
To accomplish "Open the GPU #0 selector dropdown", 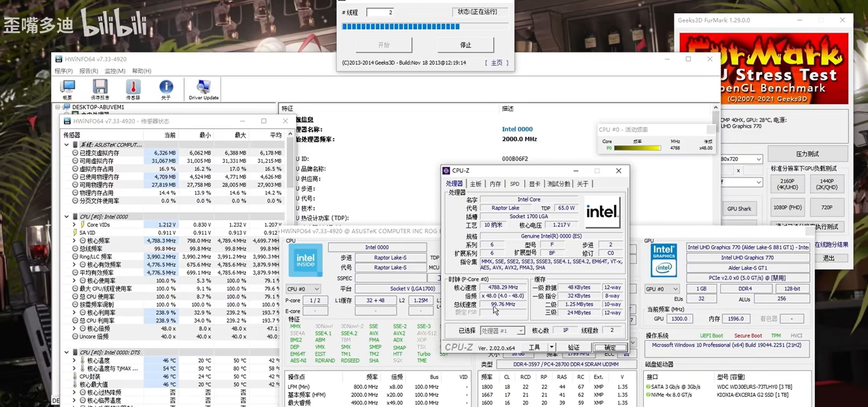I will coord(662,289).
